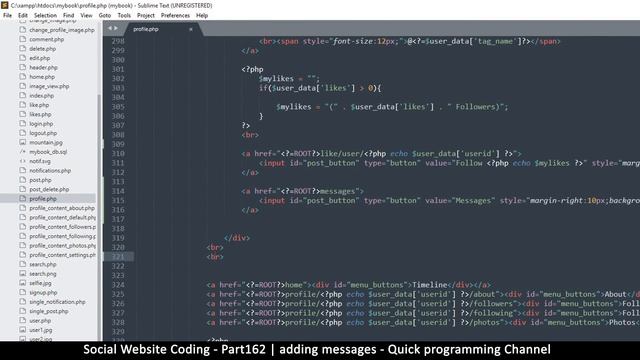Open the Find menu

click(x=69, y=16)
